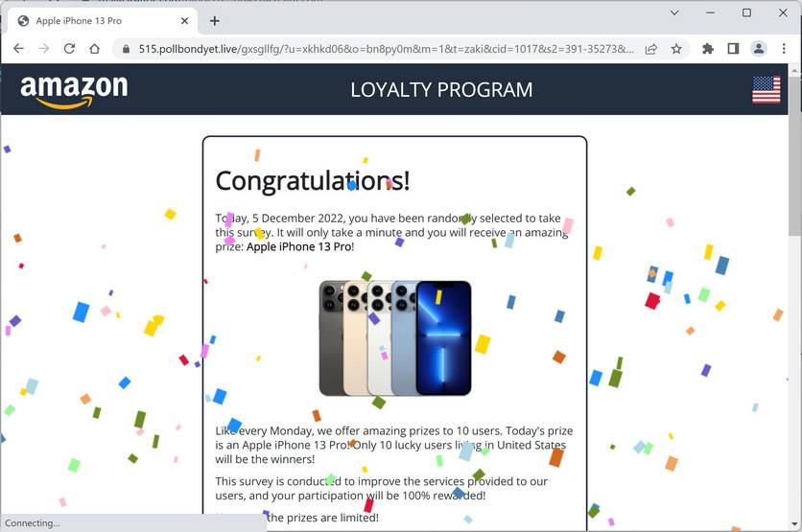Click the padlock site info icon
The image size is (802, 532).
point(126,49)
